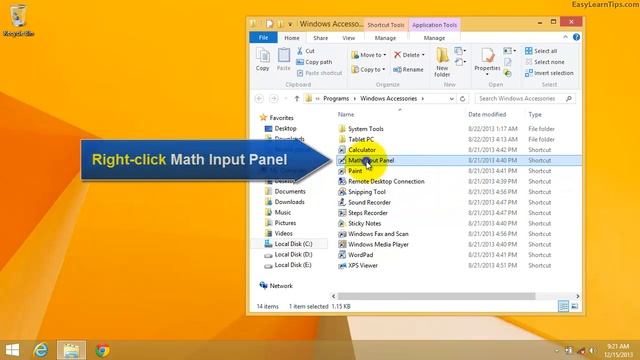Open Manage tab under Shortcut Tools
The height and width of the screenshot is (360, 640).
tap(385, 38)
